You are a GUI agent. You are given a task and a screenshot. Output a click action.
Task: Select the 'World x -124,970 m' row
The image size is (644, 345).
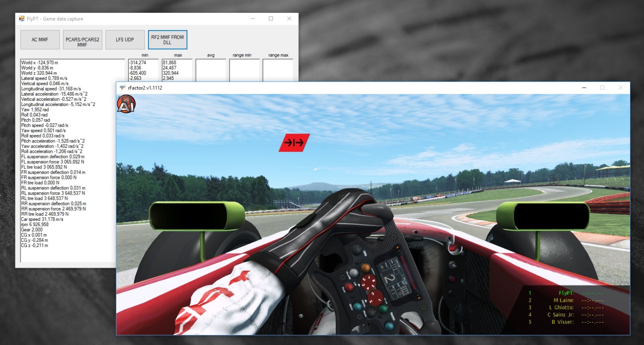click(x=40, y=63)
